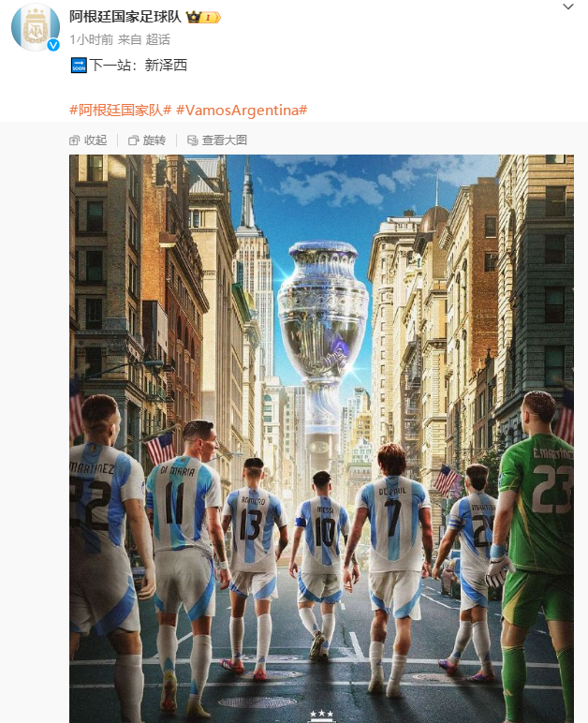Click the 查看大图 magnifier icon
The image size is (588, 723).
pyautogui.click(x=192, y=140)
